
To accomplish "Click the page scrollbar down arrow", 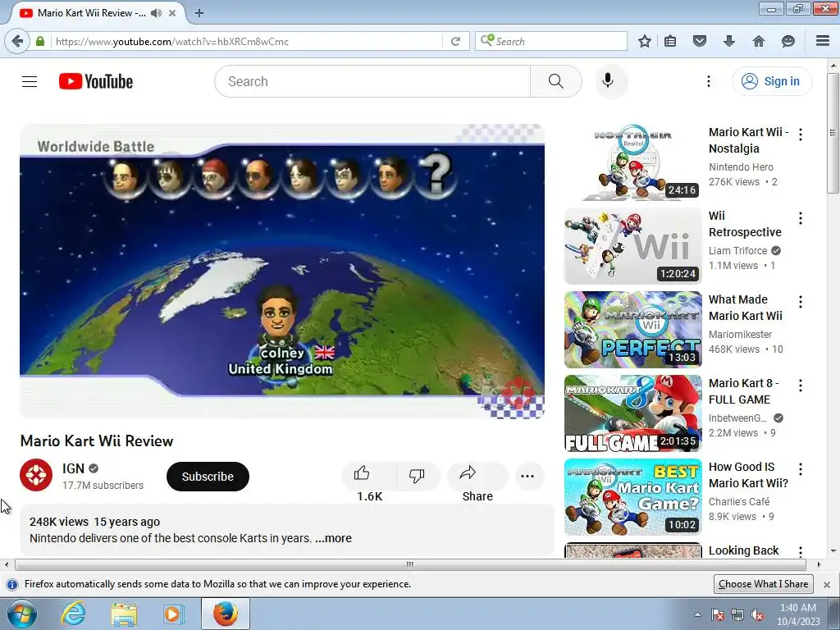I will pyautogui.click(x=833, y=550).
